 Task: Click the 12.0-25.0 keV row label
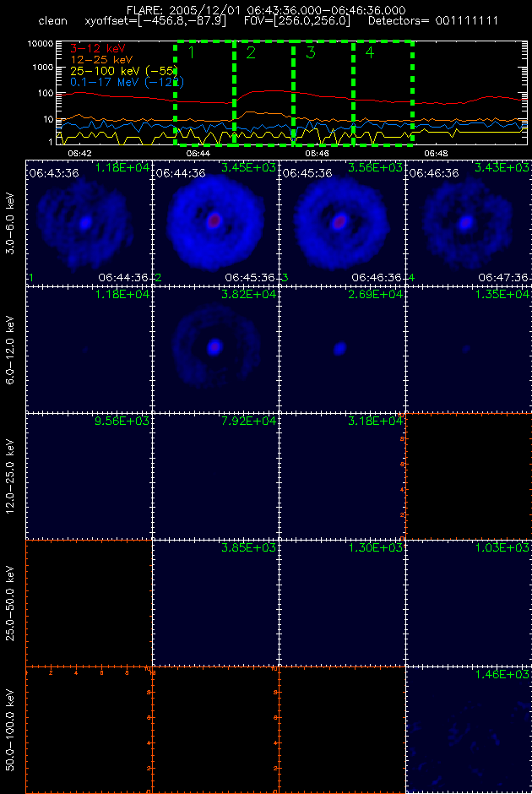[x=11, y=475]
